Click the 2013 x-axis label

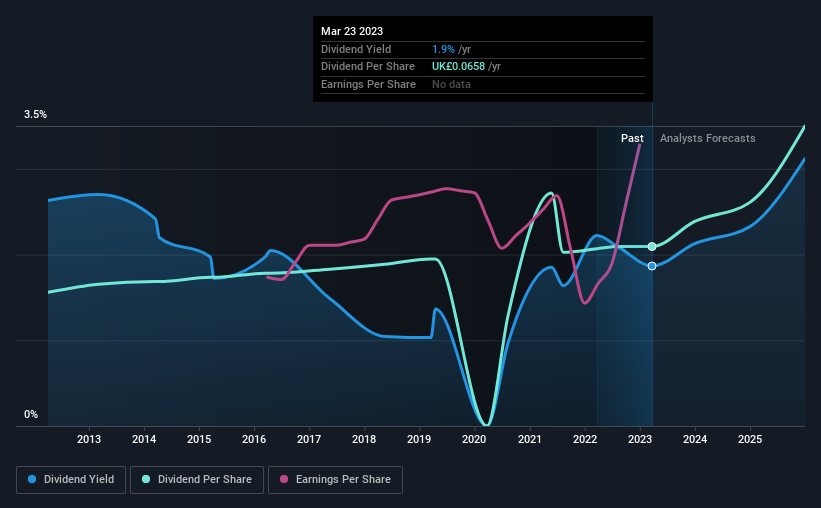point(89,439)
